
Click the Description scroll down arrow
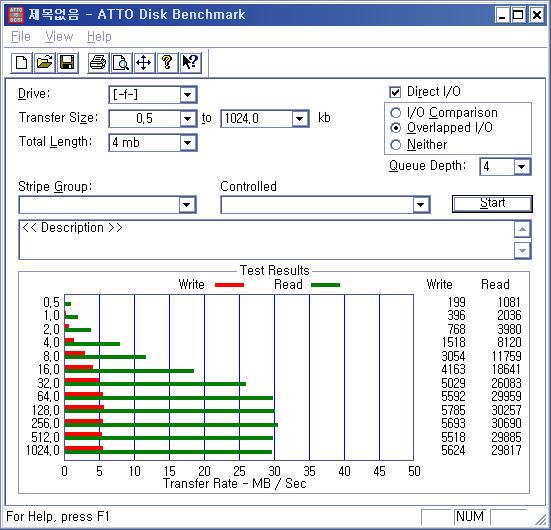pyautogui.click(x=522, y=251)
